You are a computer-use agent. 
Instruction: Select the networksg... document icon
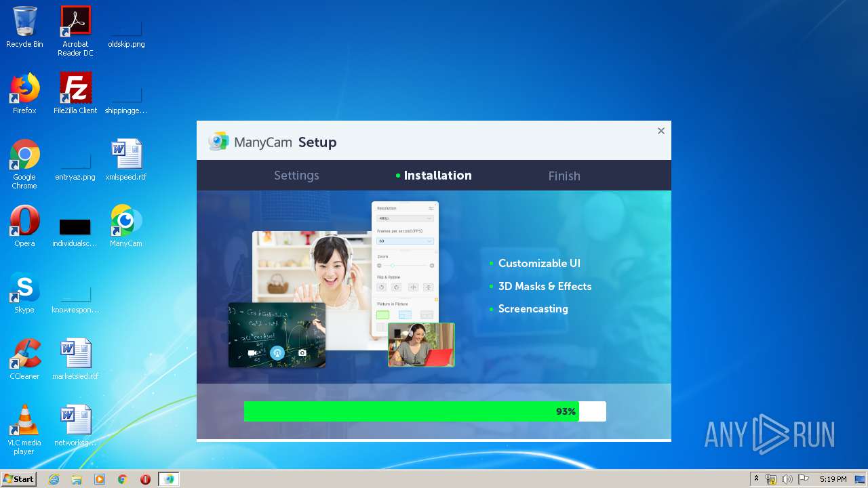pyautogui.click(x=75, y=426)
